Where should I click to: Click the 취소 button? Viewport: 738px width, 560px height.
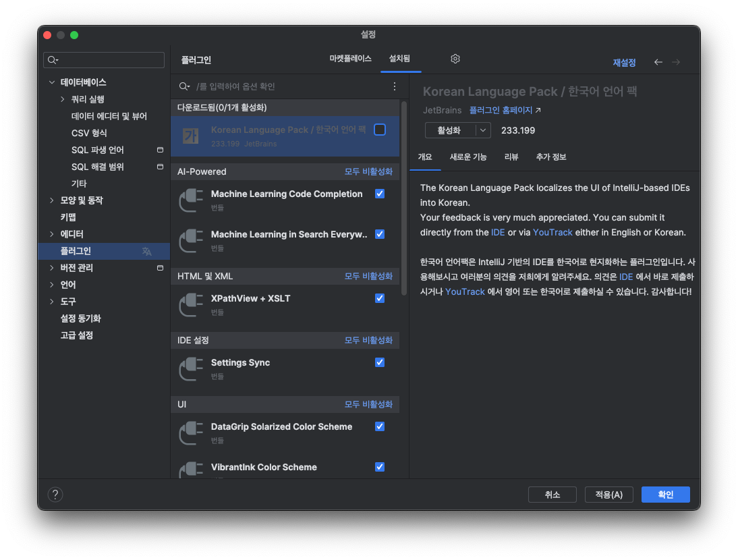point(552,495)
